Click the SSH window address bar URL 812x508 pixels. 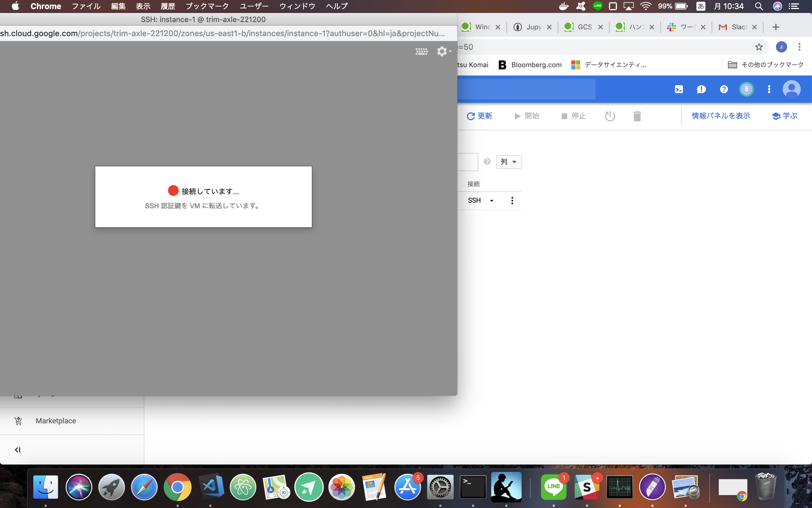coord(222,33)
